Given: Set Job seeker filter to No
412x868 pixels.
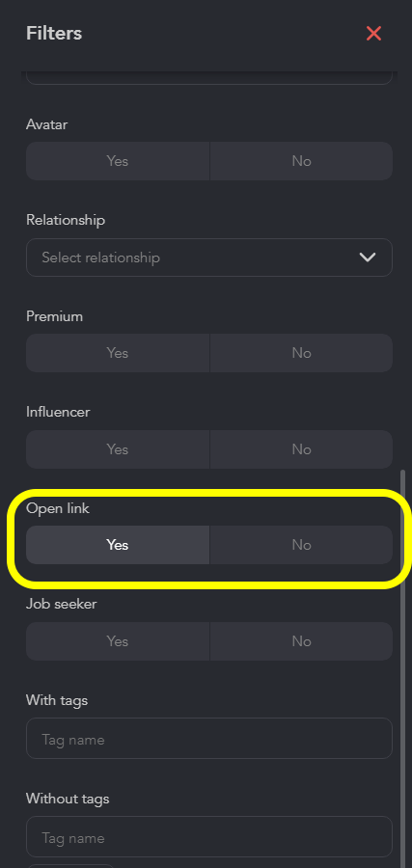Looking at the screenshot, I should pyautogui.click(x=301, y=641).
